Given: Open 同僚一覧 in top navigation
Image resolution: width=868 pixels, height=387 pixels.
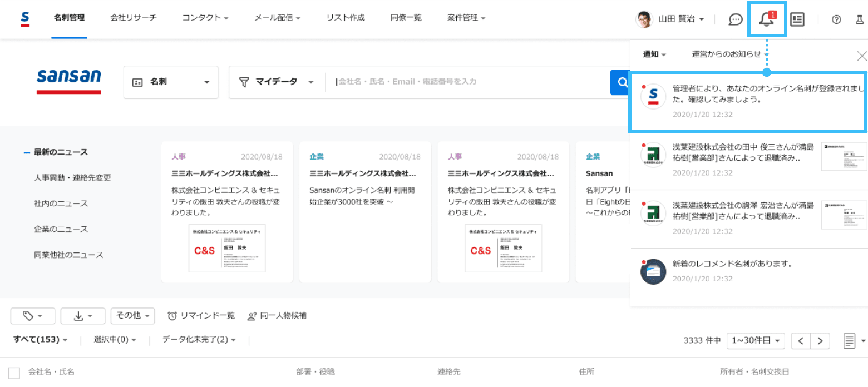Looking at the screenshot, I should click(406, 18).
